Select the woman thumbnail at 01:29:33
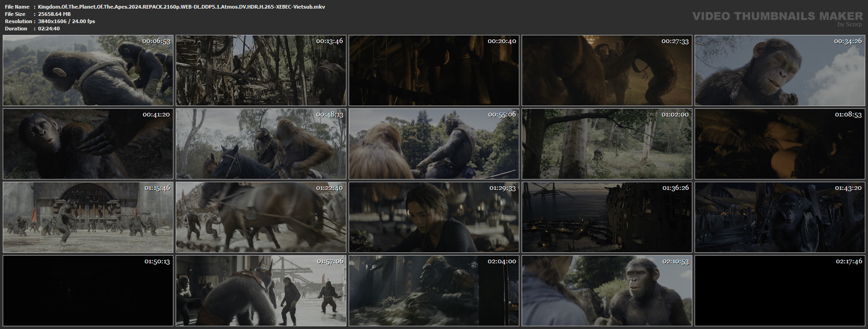 pyautogui.click(x=434, y=217)
